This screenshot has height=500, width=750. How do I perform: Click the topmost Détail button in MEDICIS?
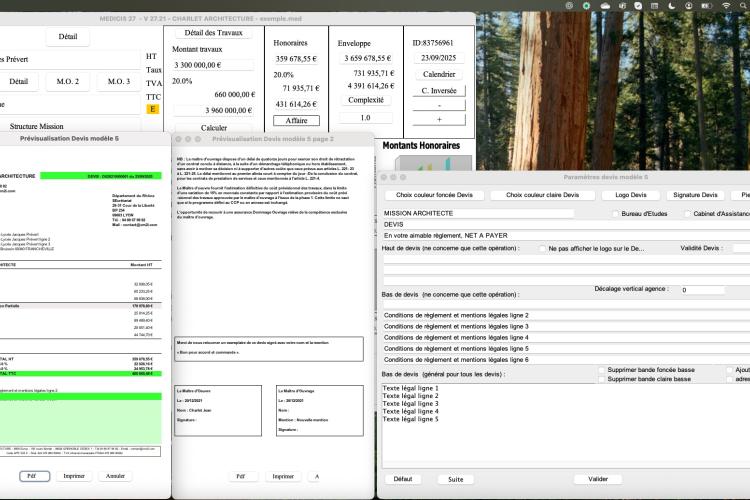[68, 36]
